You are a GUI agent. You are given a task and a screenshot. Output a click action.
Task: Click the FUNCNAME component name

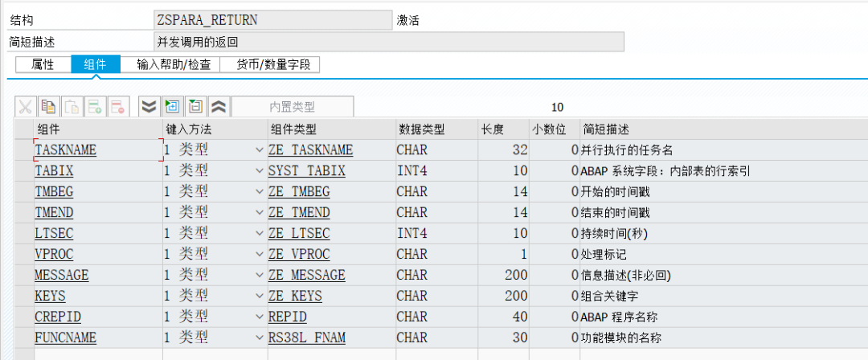(x=65, y=337)
